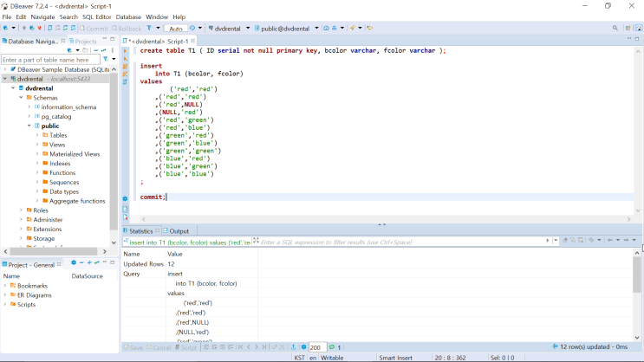
Task: Click the navigator filter funnel icon
Action: (106, 60)
